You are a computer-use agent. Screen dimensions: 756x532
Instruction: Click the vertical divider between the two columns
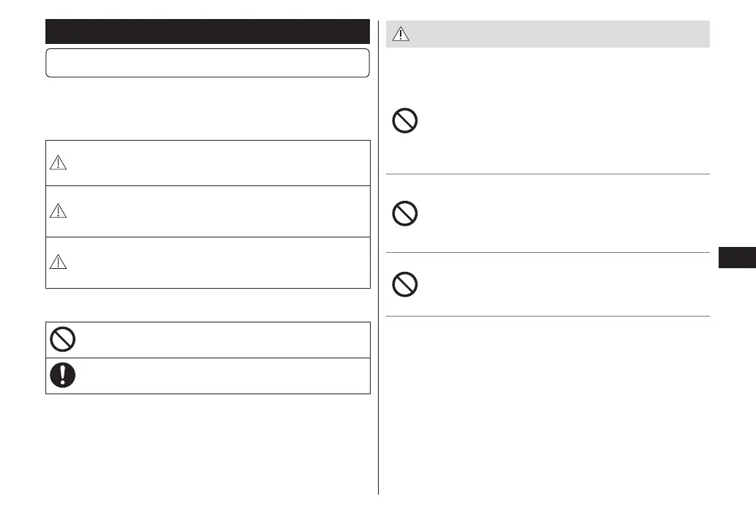379,293
